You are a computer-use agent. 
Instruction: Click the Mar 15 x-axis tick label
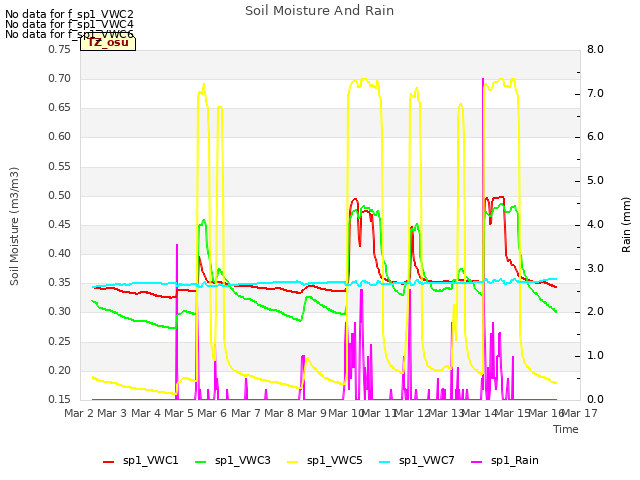[514, 413]
